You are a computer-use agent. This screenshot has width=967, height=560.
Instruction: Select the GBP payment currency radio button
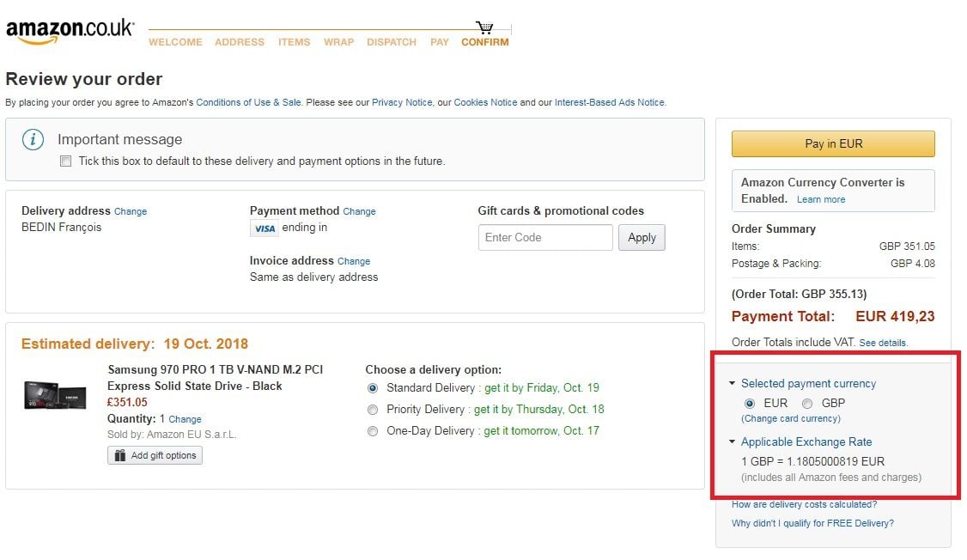[x=806, y=404]
